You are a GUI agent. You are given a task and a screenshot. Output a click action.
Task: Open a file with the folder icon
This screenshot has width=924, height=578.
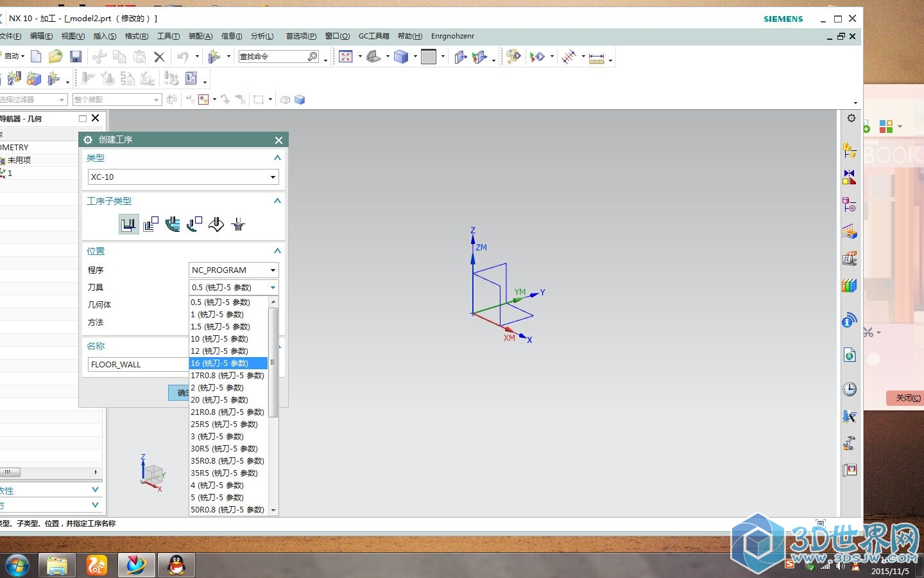[x=56, y=57]
